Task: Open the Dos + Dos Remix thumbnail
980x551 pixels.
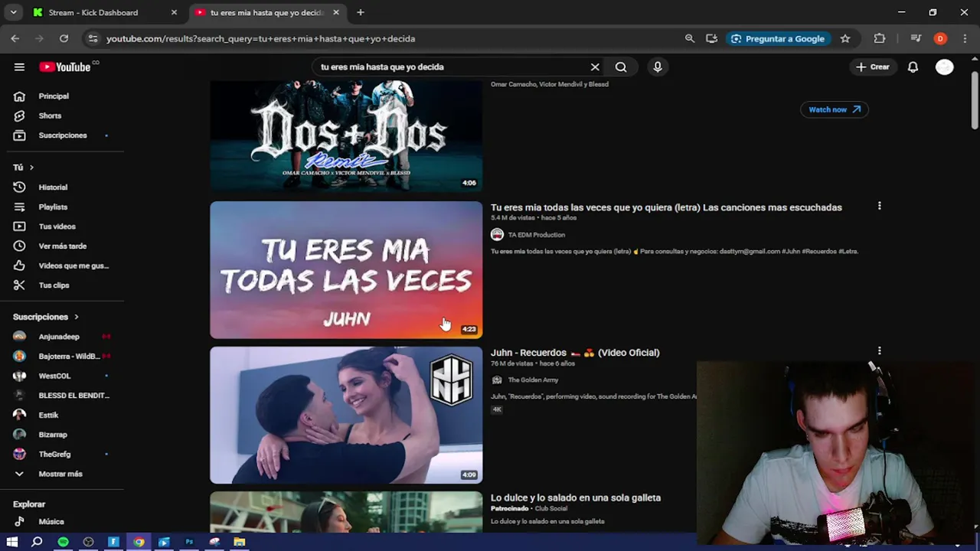Action: pos(346,135)
